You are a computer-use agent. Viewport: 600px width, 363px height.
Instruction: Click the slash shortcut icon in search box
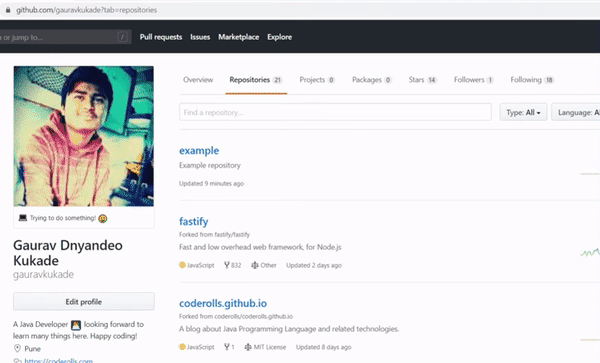click(x=122, y=37)
